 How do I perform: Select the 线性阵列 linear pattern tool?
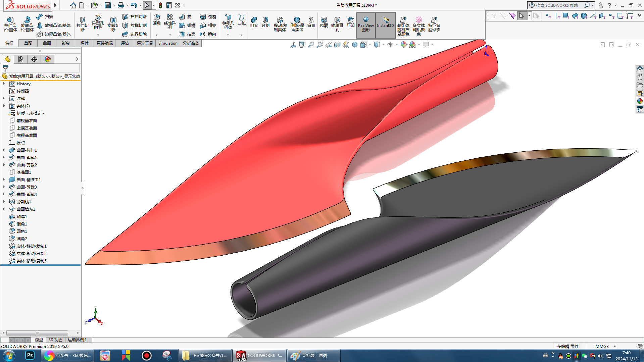pyautogui.click(x=170, y=22)
